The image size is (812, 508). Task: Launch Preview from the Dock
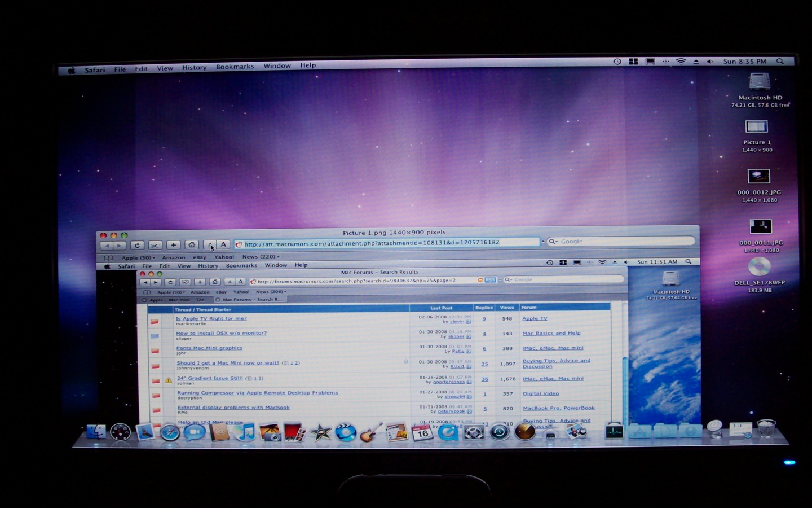(576, 432)
